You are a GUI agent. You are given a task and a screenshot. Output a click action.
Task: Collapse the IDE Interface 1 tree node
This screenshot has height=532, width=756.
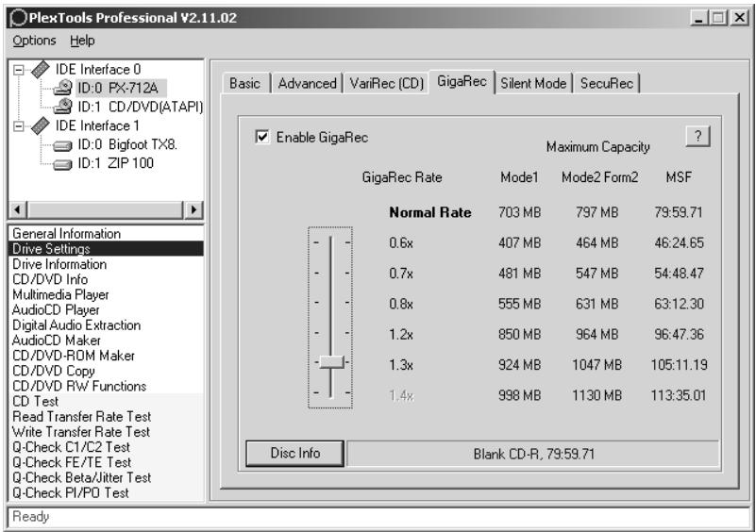tap(18, 126)
